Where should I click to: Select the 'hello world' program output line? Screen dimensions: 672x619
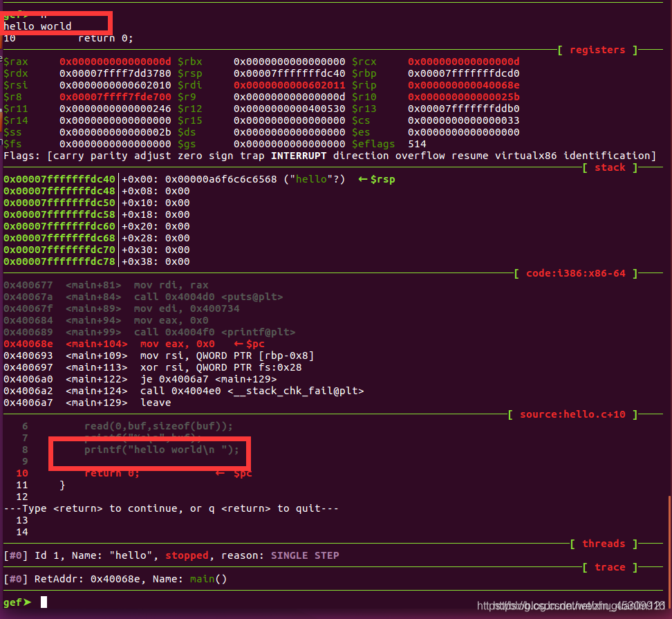(x=38, y=26)
